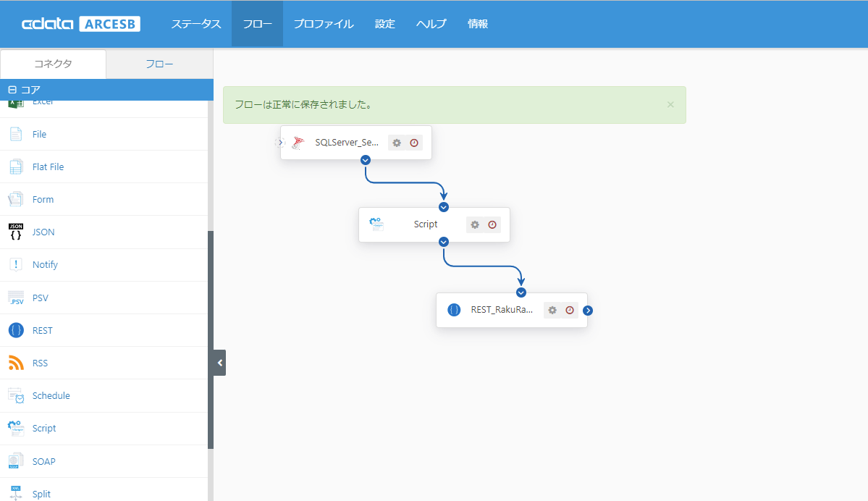
Task: Open the プロファイル menu
Action: pos(324,24)
